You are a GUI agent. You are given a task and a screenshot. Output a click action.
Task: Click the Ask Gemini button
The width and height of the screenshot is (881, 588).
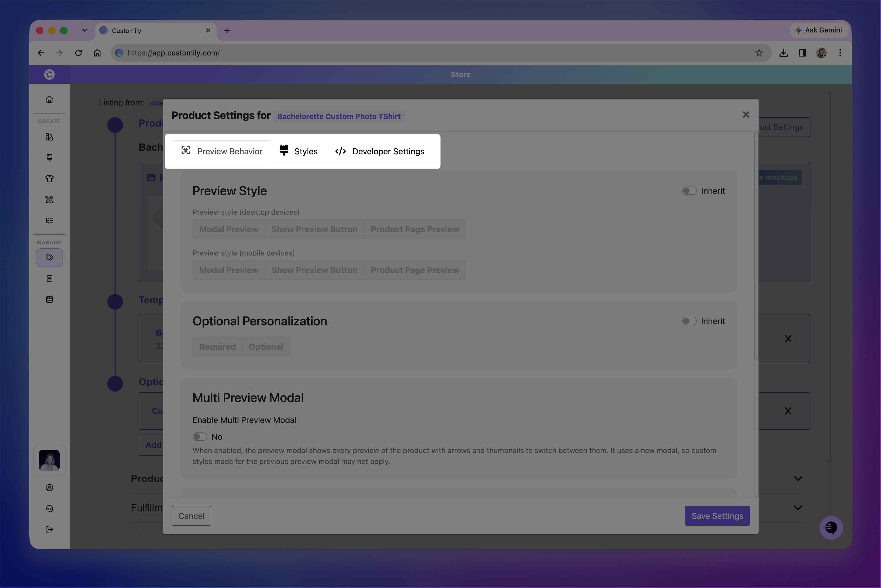point(818,30)
